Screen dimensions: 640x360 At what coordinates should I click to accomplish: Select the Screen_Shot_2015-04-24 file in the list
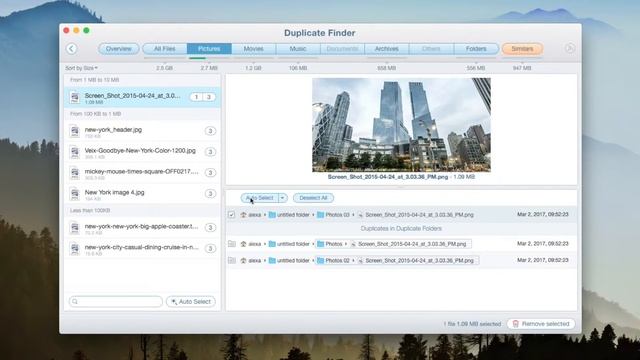tap(142, 97)
